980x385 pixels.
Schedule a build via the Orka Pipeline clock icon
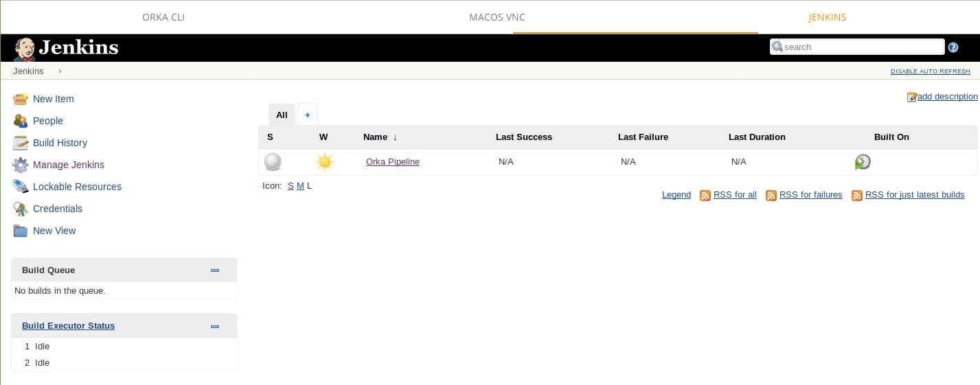863,162
